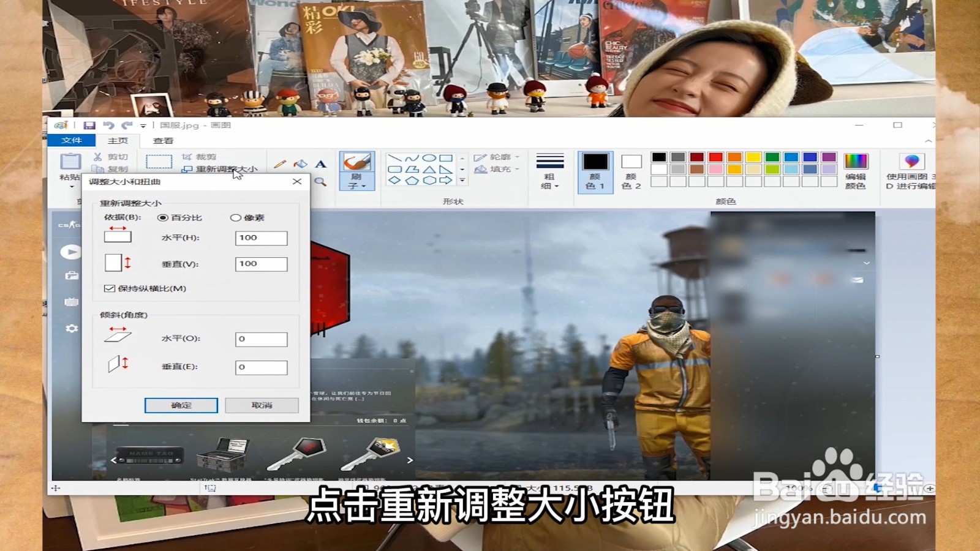
Task: Choose the straight Line shape
Action: 394,158
